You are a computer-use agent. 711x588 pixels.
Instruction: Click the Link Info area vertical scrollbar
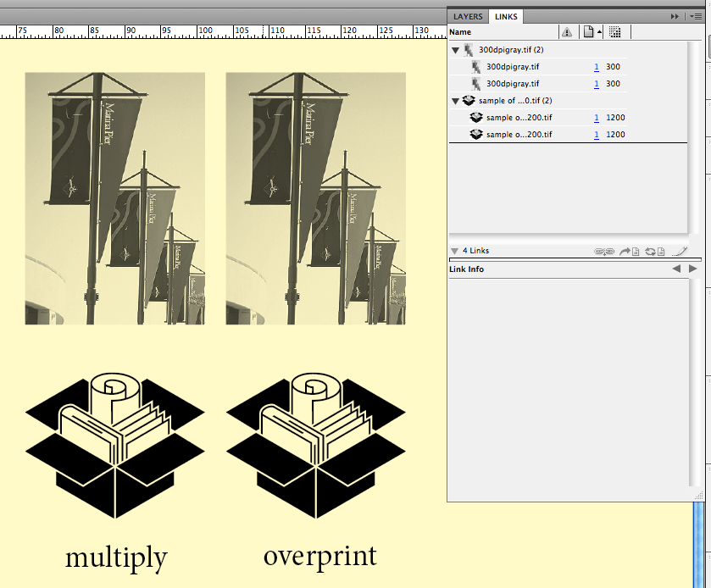(x=693, y=383)
